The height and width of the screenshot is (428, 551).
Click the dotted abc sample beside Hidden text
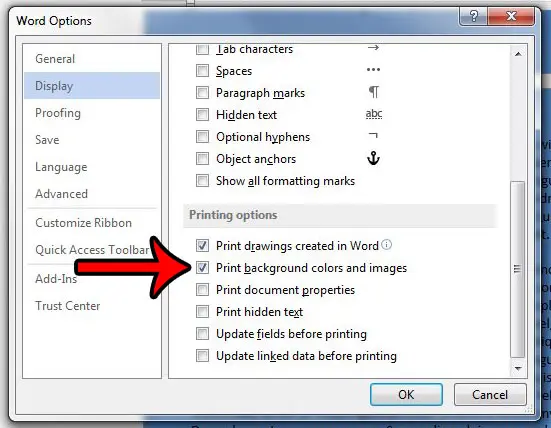(x=374, y=114)
